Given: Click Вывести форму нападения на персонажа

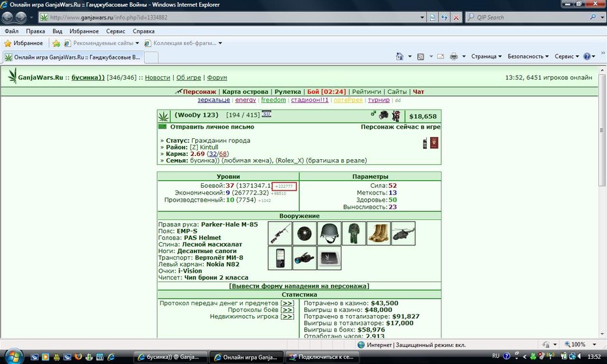Looking at the screenshot, I should (x=299, y=286).
